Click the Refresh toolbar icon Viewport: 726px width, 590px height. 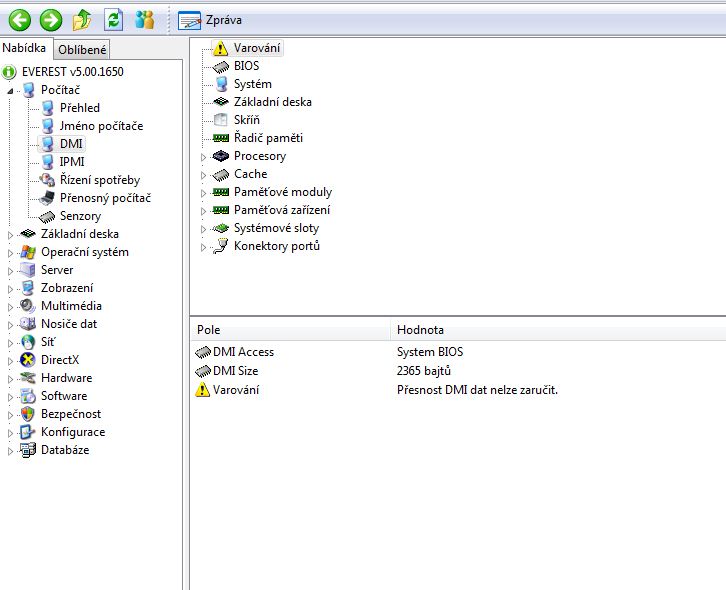(x=113, y=19)
